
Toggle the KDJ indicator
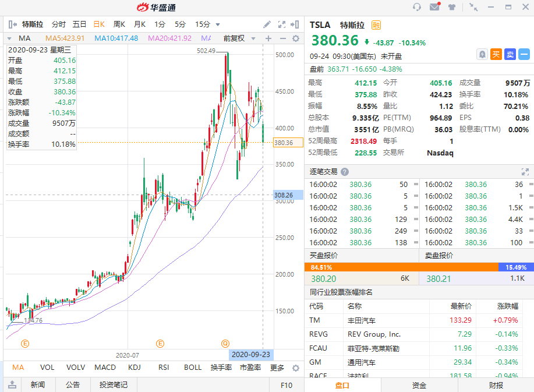point(135,368)
